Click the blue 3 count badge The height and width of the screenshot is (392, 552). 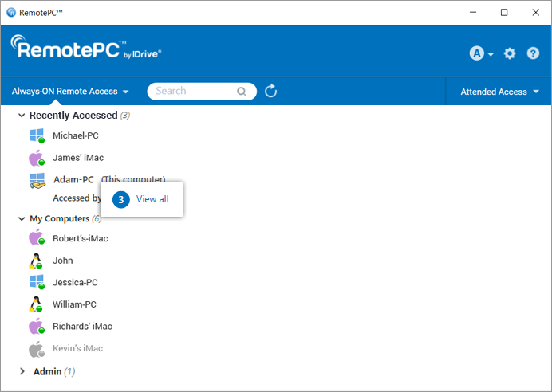point(121,200)
